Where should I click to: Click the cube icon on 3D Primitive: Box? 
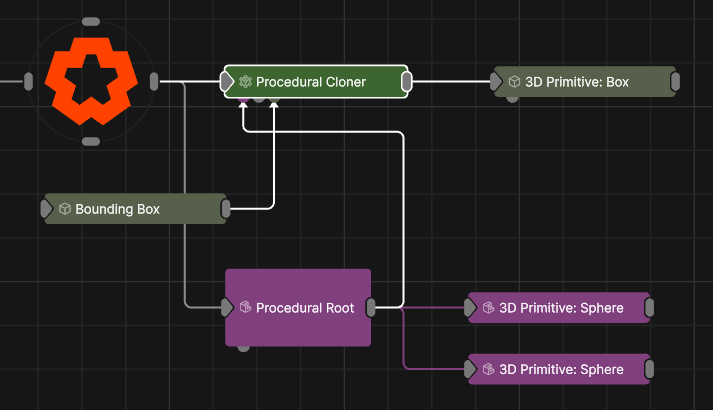tap(514, 82)
